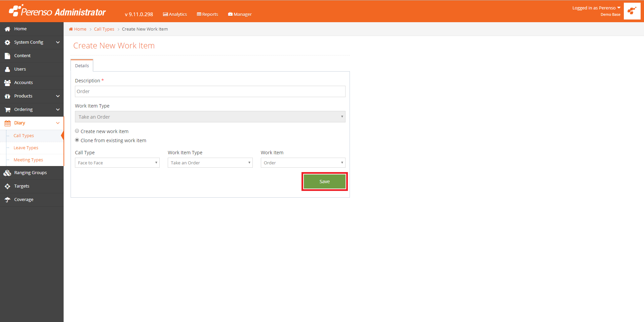Open Coverage in sidebar
Image resolution: width=644 pixels, height=322 pixels.
click(32, 200)
